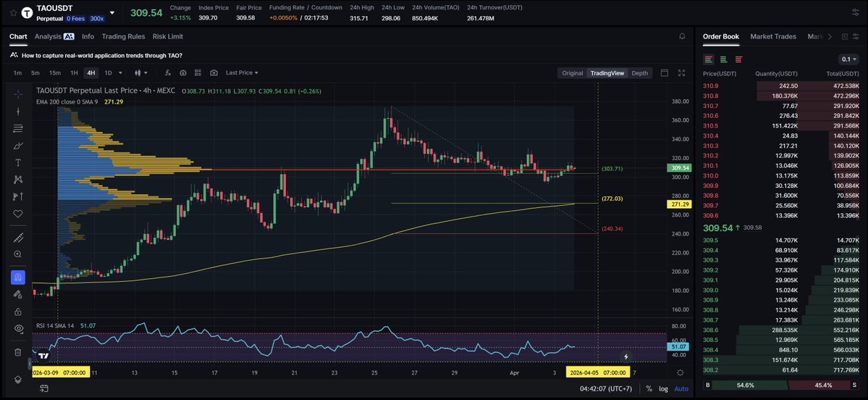Screen dimensions: 868x400
Task: Select the ruler measure tool
Action: tap(17, 238)
